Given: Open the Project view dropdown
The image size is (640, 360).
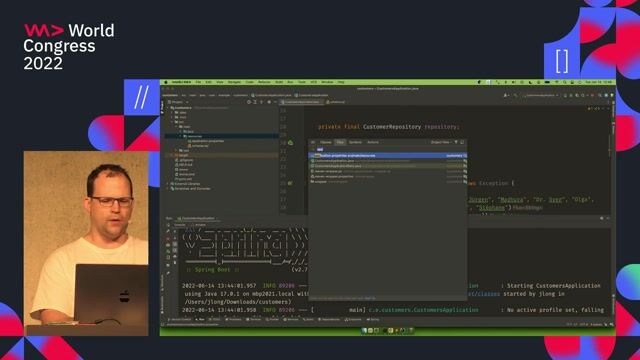Looking at the screenshot, I should tap(178, 102).
